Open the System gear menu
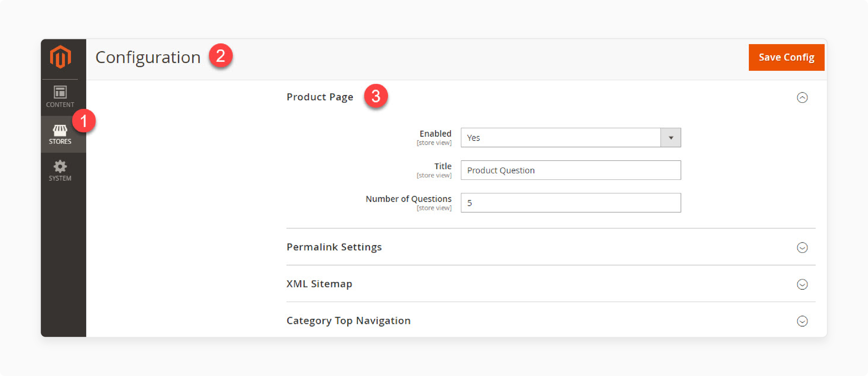Screen dimensions: 868x376 (x=60, y=171)
